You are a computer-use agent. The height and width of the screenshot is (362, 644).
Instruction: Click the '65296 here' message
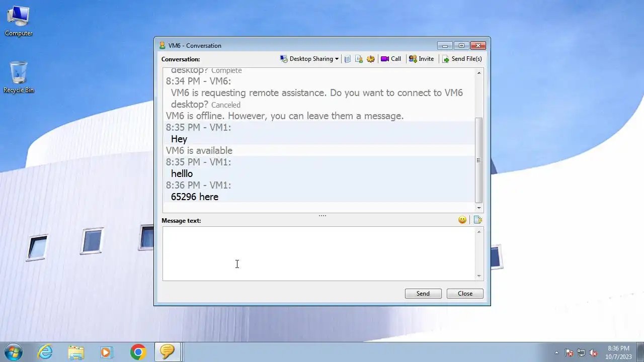[x=195, y=197]
